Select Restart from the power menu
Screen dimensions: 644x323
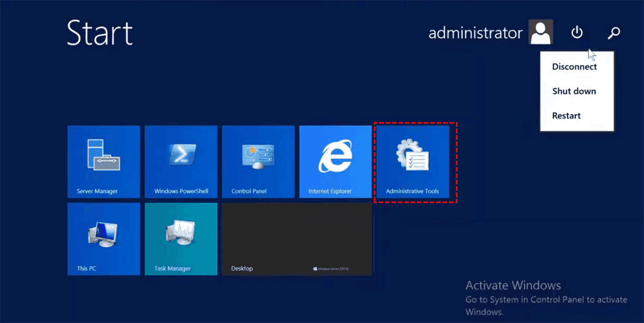coord(566,115)
